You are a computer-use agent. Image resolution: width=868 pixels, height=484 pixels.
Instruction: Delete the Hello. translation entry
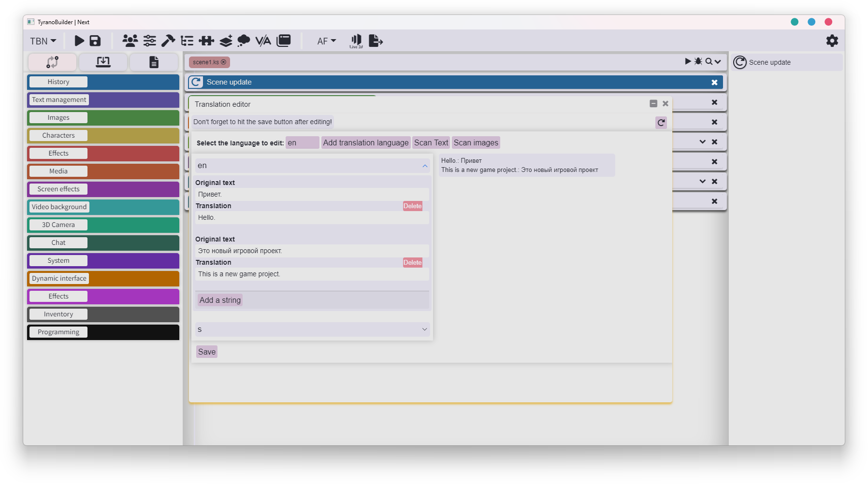(x=413, y=206)
